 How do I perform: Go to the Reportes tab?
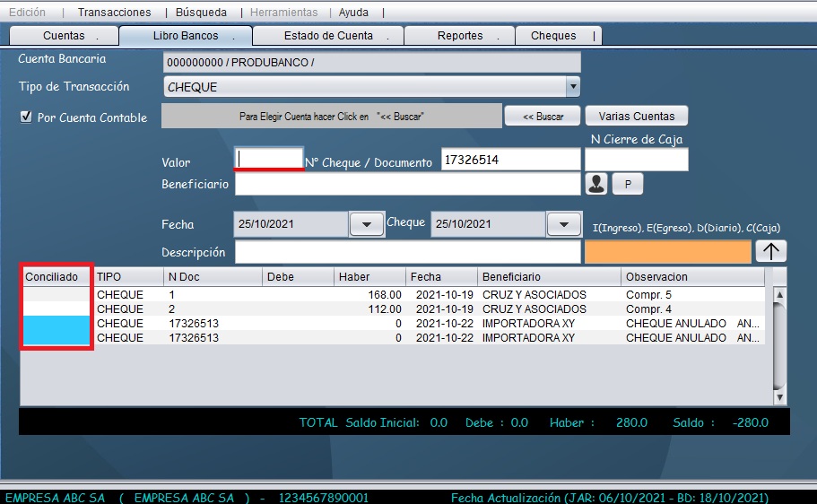click(x=460, y=36)
